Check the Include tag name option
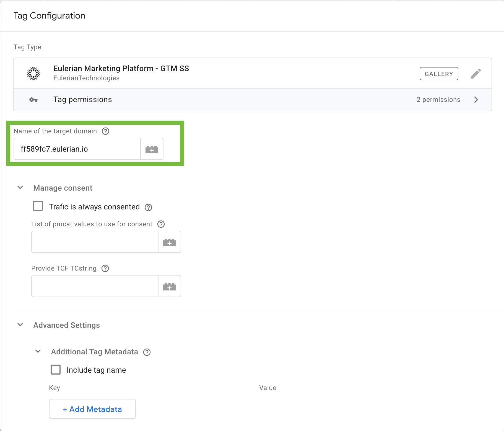The height and width of the screenshot is (431, 504). point(56,370)
